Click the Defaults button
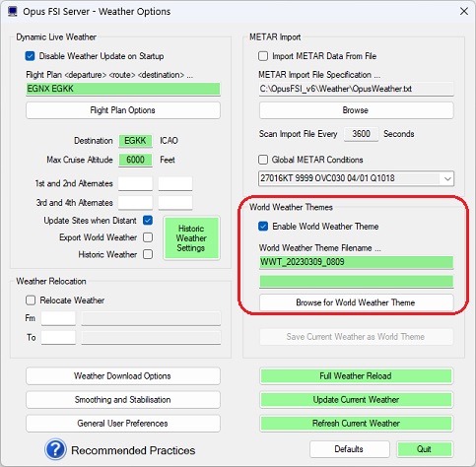This screenshot has width=476, height=467. [349, 449]
